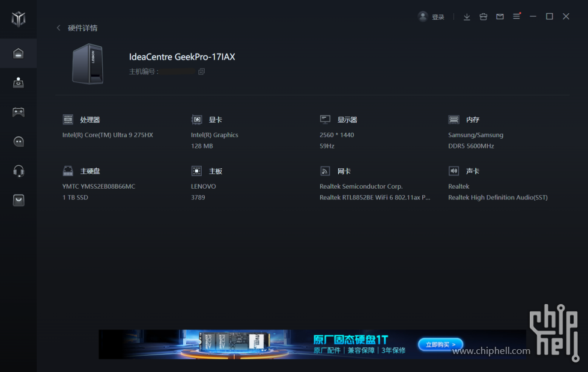
Task: Click the 显卡 graphics card icon
Action: [x=196, y=120]
